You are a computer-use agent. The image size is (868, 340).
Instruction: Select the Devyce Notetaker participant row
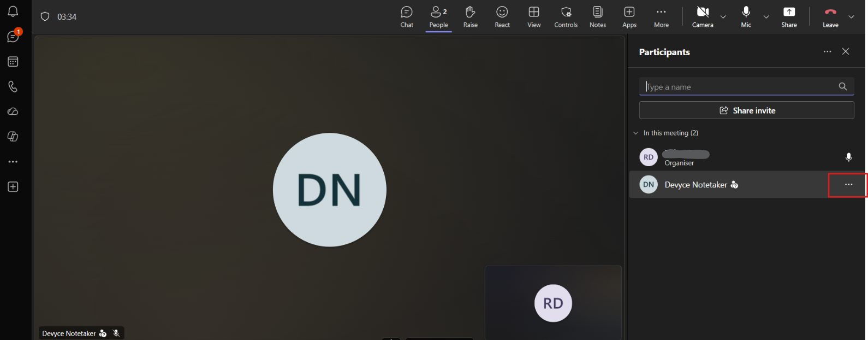pyautogui.click(x=747, y=185)
